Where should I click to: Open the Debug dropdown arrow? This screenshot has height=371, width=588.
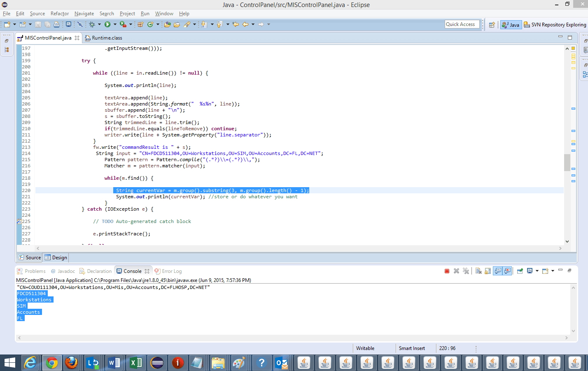click(99, 24)
